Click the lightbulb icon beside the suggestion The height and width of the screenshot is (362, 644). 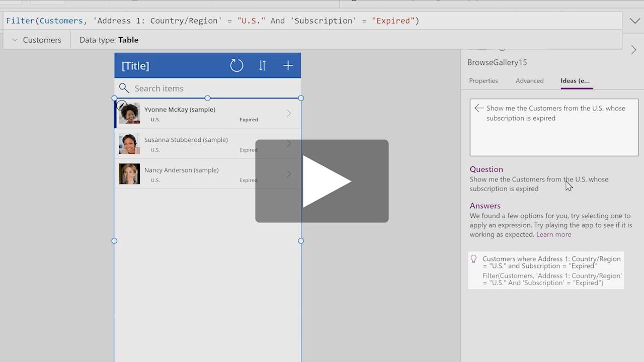pos(473,259)
